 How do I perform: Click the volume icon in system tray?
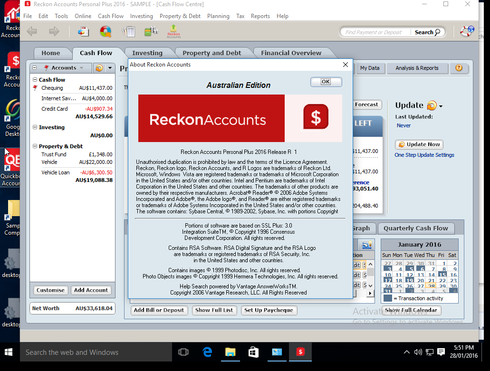(418, 352)
